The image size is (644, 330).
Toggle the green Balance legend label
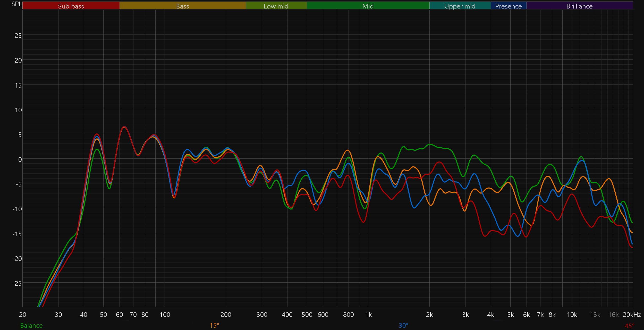(x=31, y=326)
